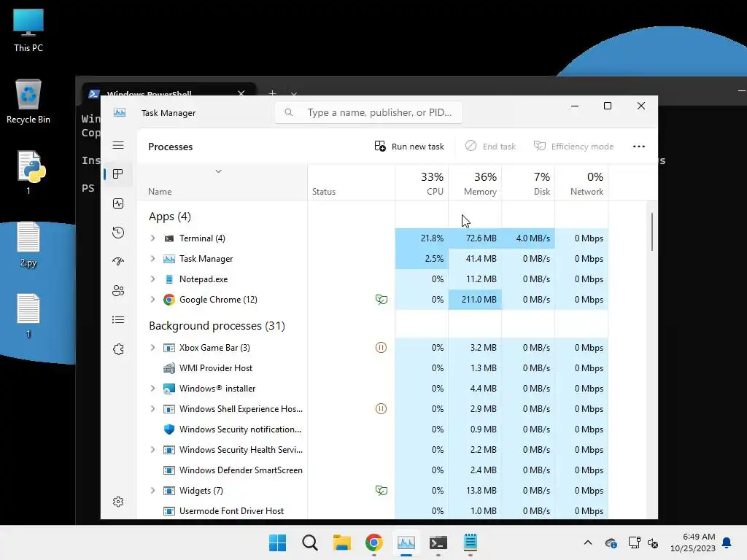Image resolution: width=747 pixels, height=560 pixels.
Task: Click the Google Chrome efficiency mode leaf icon
Action: click(x=381, y=300)
